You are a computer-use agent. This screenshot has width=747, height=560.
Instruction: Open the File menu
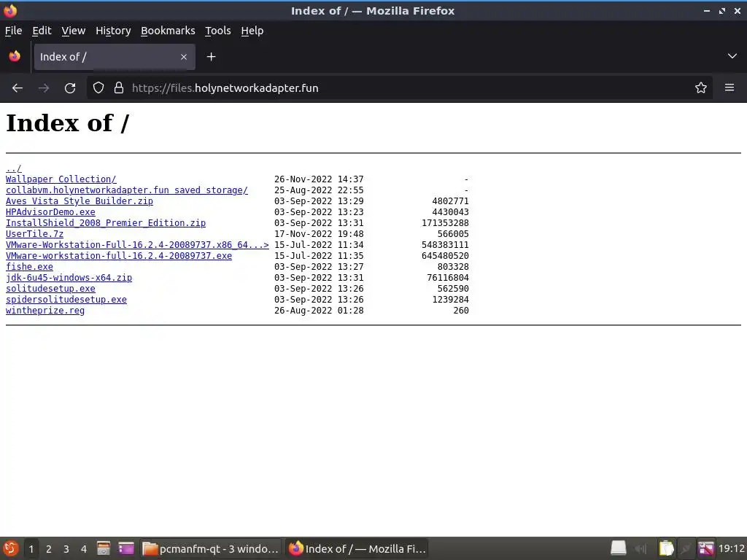pyautogui.click(x=13, y=31)
